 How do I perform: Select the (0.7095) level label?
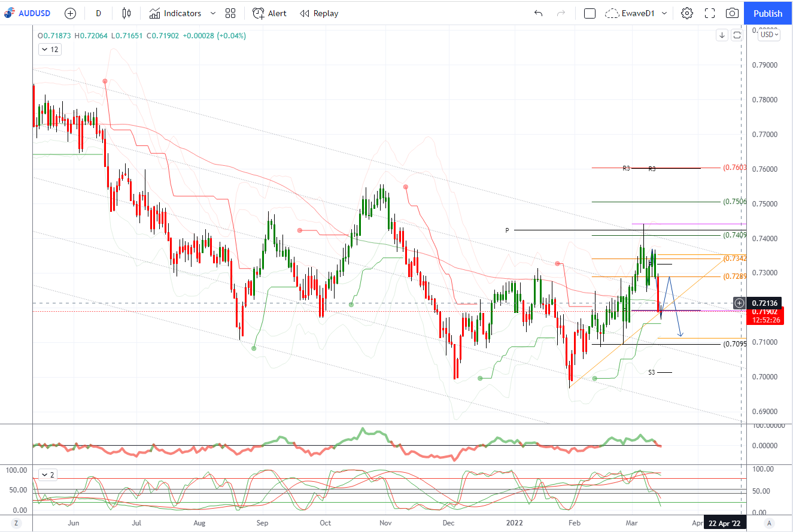pyautogui.click(x=734, y=344)
